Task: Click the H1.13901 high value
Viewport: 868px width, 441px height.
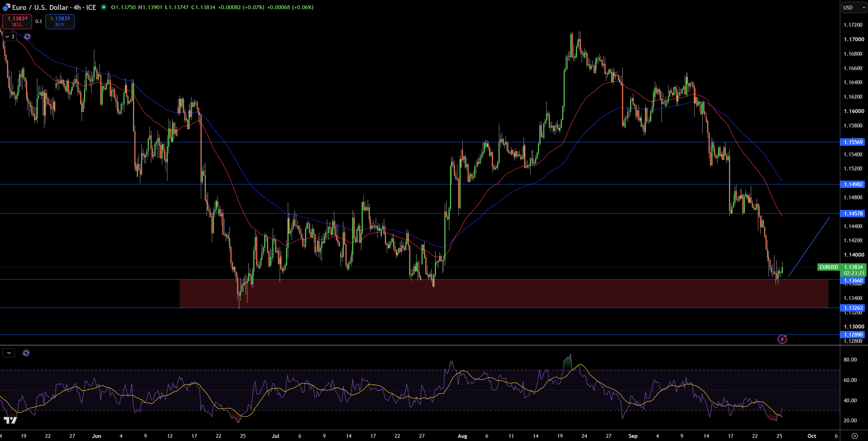Action: coord(150,7)
